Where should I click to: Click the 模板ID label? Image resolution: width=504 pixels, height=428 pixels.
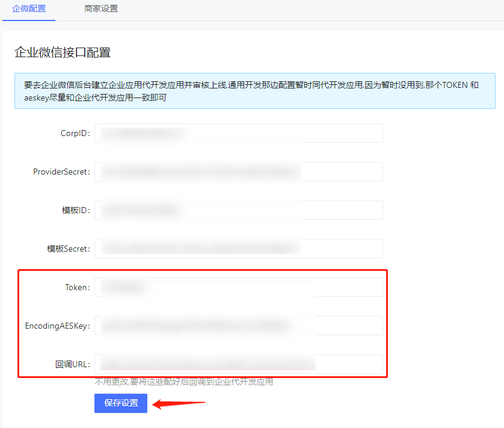[76, 211]
